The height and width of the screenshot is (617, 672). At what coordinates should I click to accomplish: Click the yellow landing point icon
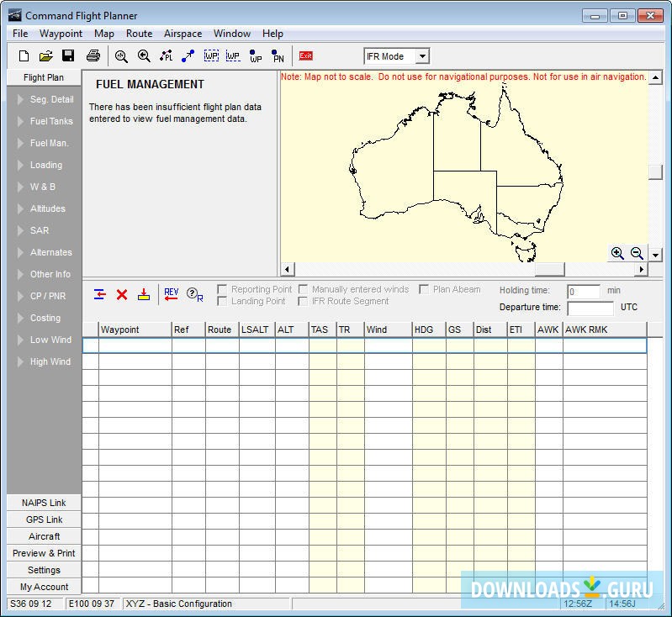pos(144,294)
